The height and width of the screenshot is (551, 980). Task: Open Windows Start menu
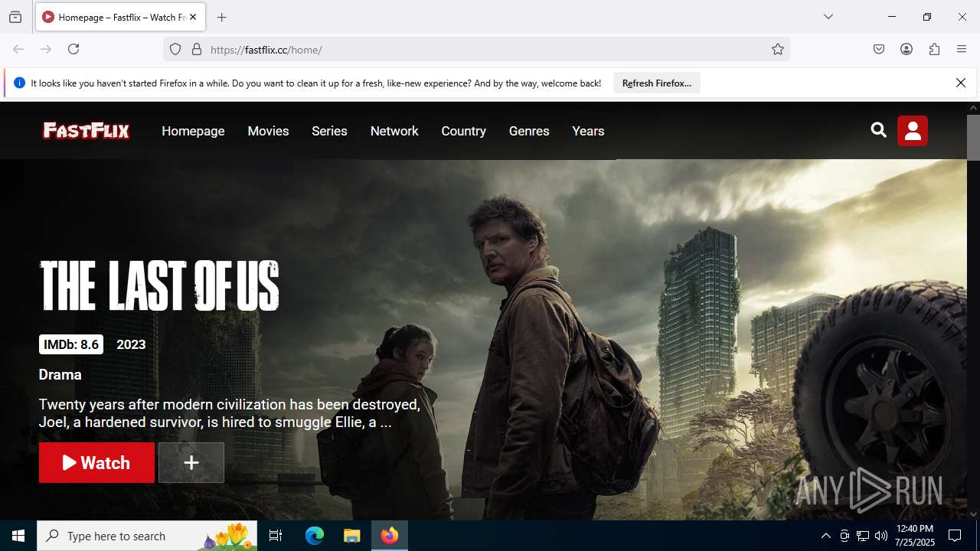tap(18, 536)
